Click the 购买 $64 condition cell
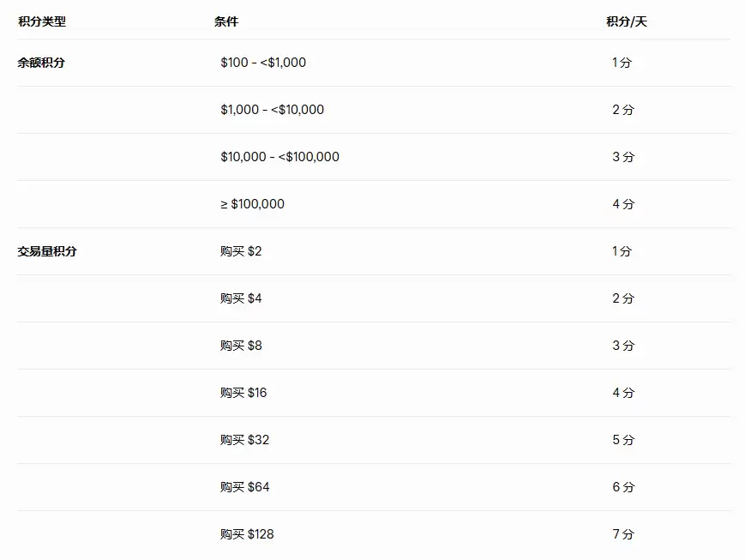The height and width of the screenshot is (560, 745). [244, 487]
